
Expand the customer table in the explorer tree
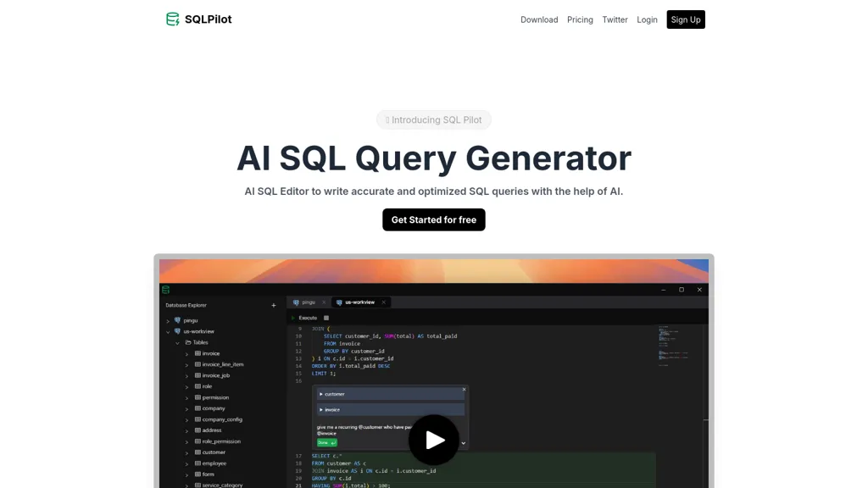186,452
